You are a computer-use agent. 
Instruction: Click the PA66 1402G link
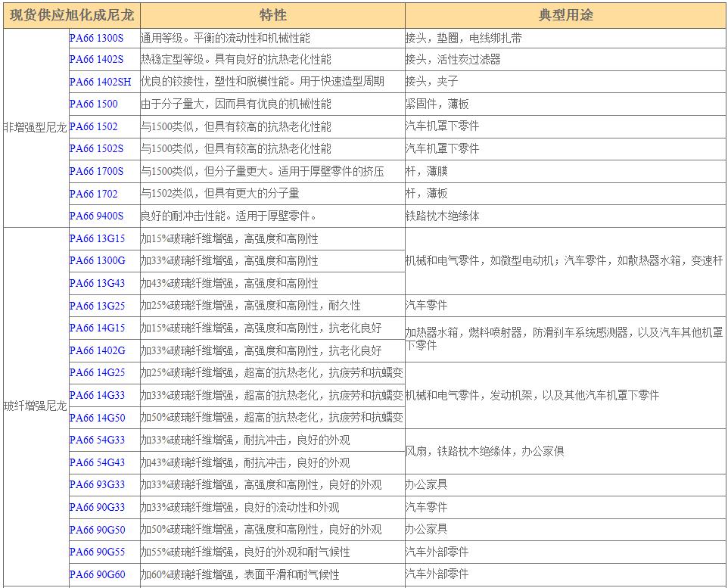[x=97, y=350]
